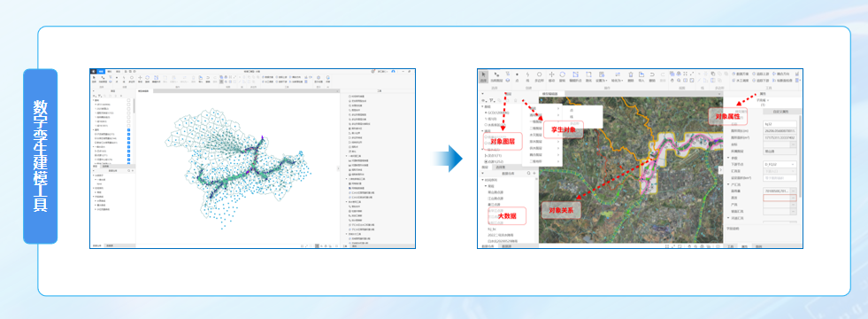Right screenshot: open the 转化为 toolbar dropdown
The width and height of the screenshot is (868, 319).
pyautogui.click(x=618, y=76)
